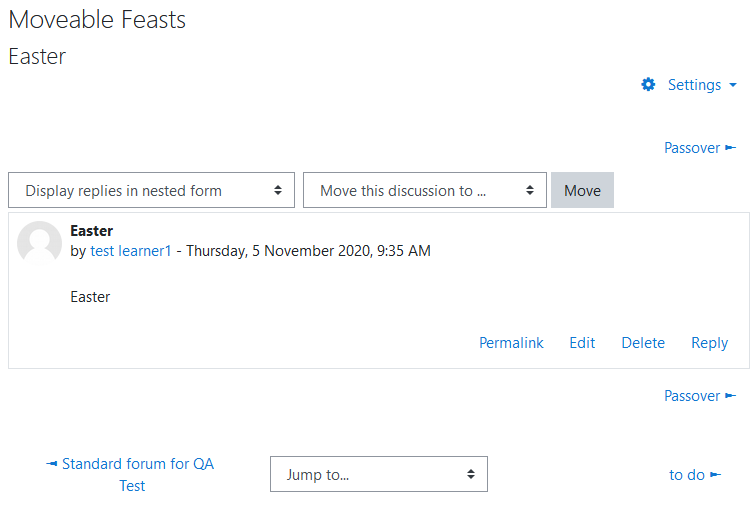
Task: Edit the Easter post
Action: click(582, 343)
